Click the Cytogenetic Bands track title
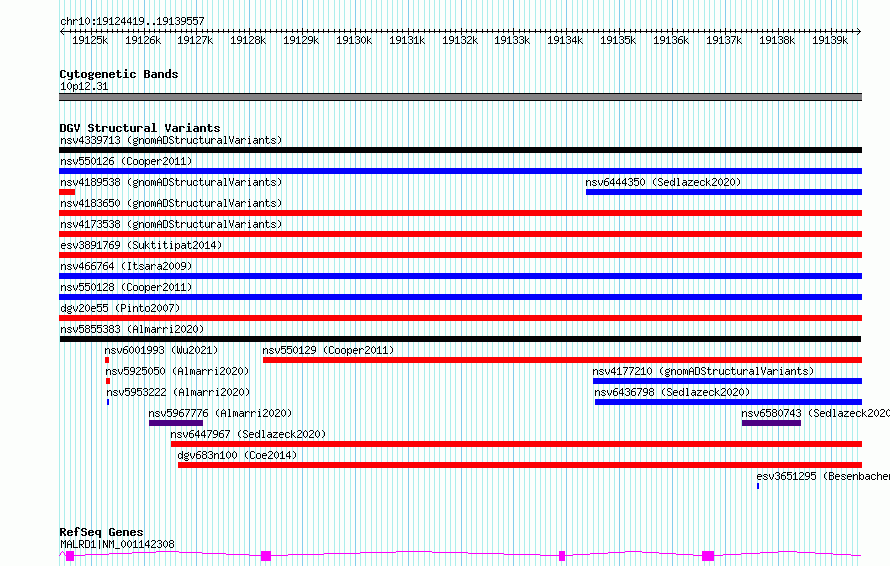The width and height of the screenshot is (890, 566). [x=119, y=74]
